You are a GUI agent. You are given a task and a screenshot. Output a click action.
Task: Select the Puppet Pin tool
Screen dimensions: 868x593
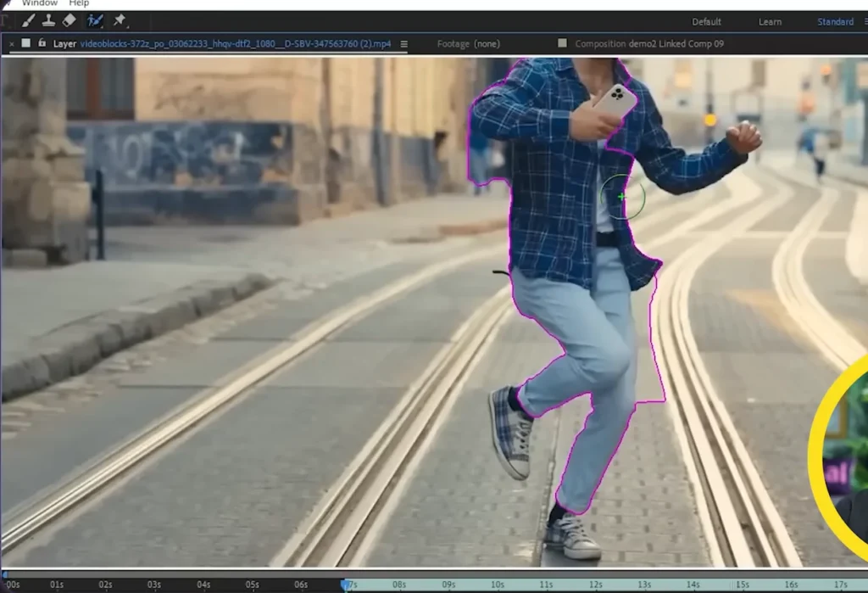click(120, 20)
